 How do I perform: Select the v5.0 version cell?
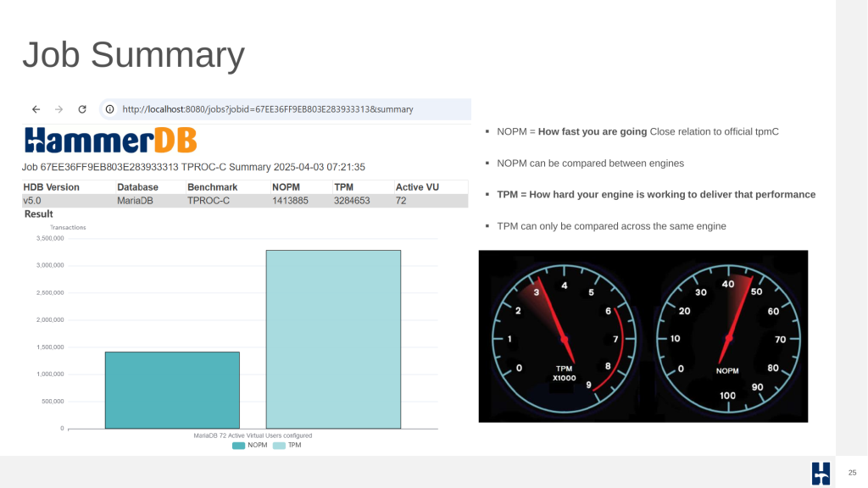(31, 201)
